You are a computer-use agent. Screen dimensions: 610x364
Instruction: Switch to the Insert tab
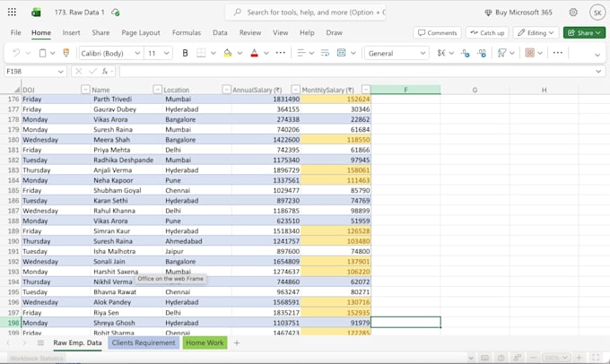point(71,32)
